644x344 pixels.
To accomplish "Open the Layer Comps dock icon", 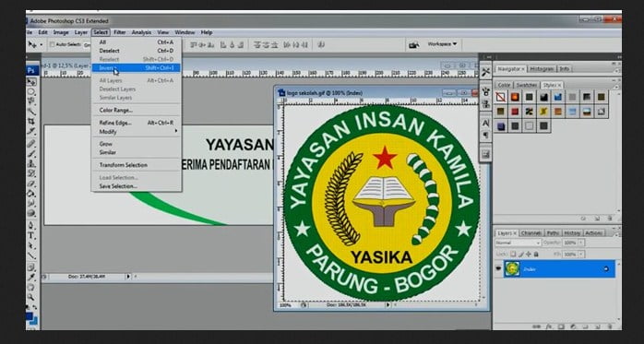I will (486, 154).
